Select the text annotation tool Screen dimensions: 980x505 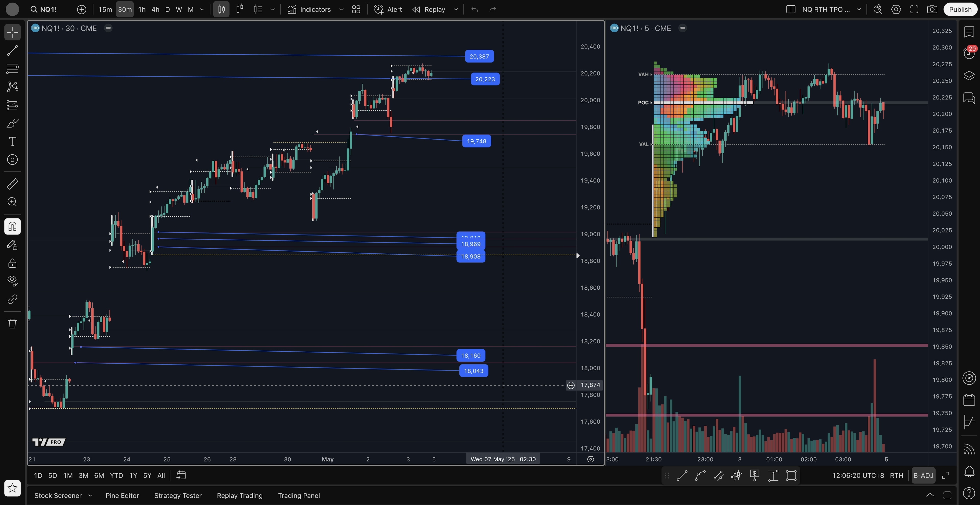(x=12, y=141)
